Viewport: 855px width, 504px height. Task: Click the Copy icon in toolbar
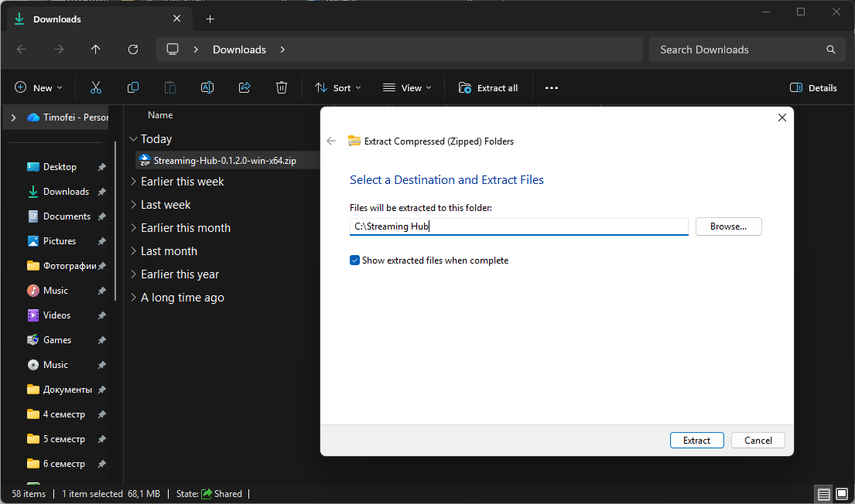point(133,87)
